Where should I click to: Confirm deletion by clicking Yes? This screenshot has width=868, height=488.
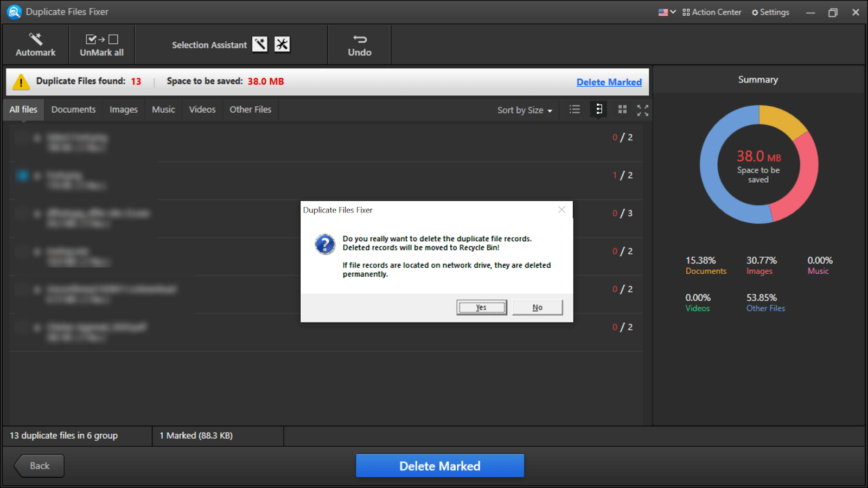point(481,307)
